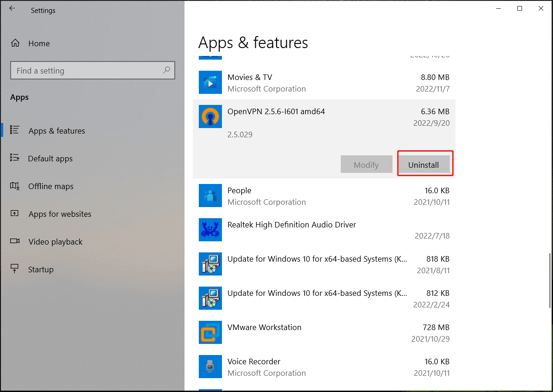Click the icon of the 812 KB Windows update
Image resolution: width=553 pixels, height=392 pixels.
pyautogui.click(x=210, y=298)
